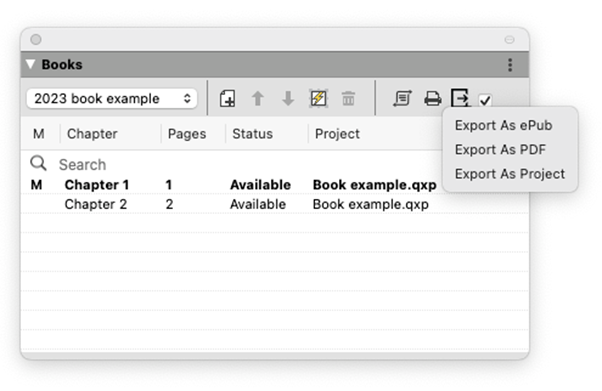602x391 pixels.
Task: Collapse the Books panel triangle
Action: (x=31, y=64)
